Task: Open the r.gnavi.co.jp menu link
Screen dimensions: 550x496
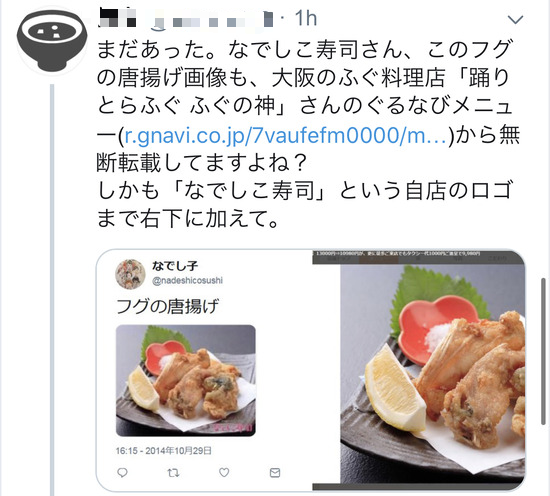Action: click(x=286, y=135)
